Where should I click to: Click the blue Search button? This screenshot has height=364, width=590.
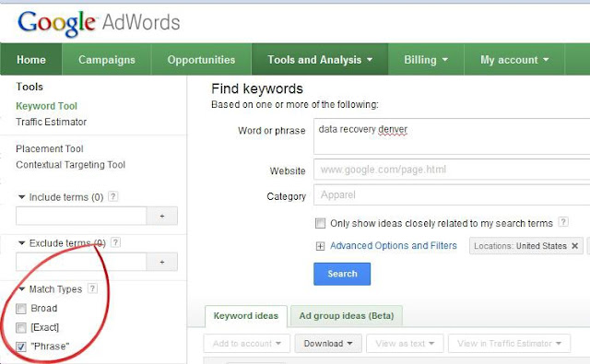coord(342,274)
